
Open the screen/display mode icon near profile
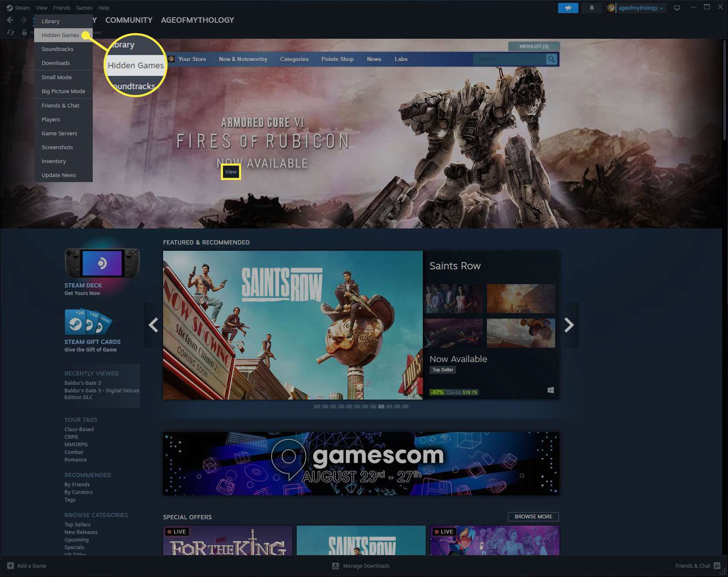677,7
